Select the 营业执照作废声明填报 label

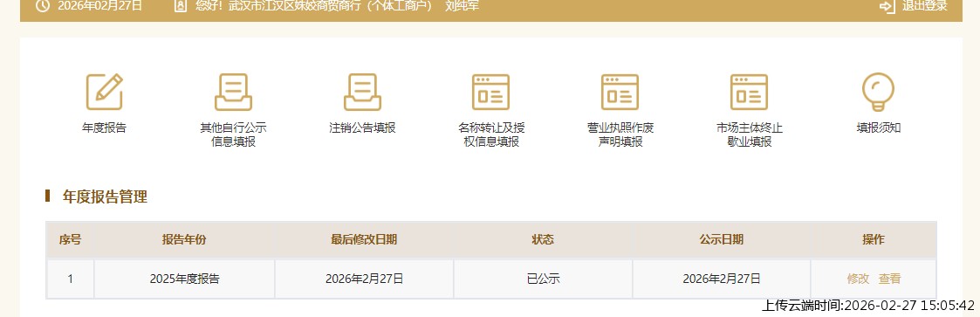click(x=620, y=134)
